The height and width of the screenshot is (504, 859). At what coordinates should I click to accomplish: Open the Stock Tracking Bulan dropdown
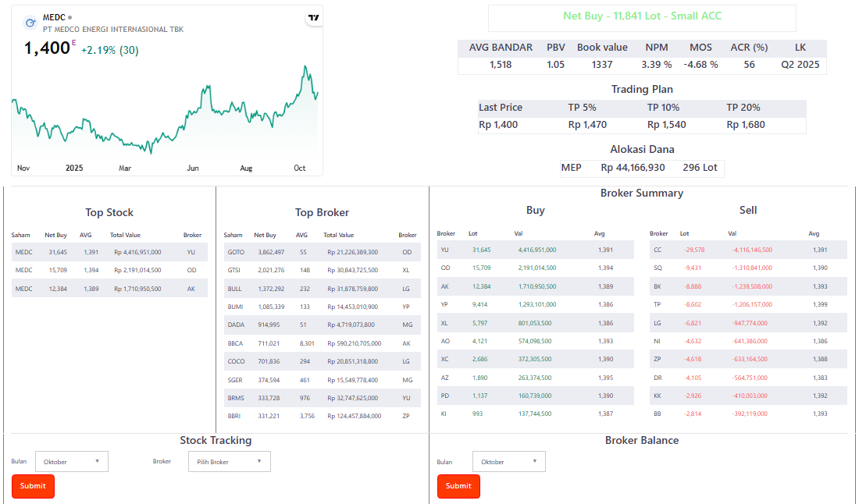tap(72, 461)
